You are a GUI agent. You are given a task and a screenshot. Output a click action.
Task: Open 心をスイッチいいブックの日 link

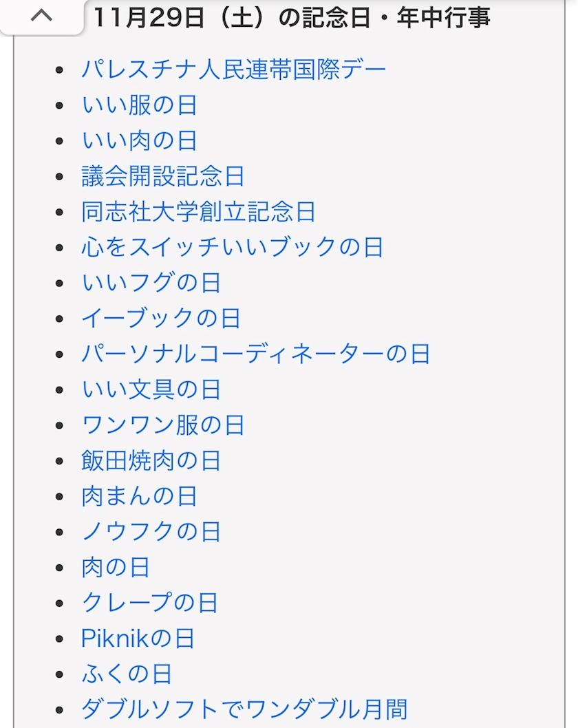[232, 248]
